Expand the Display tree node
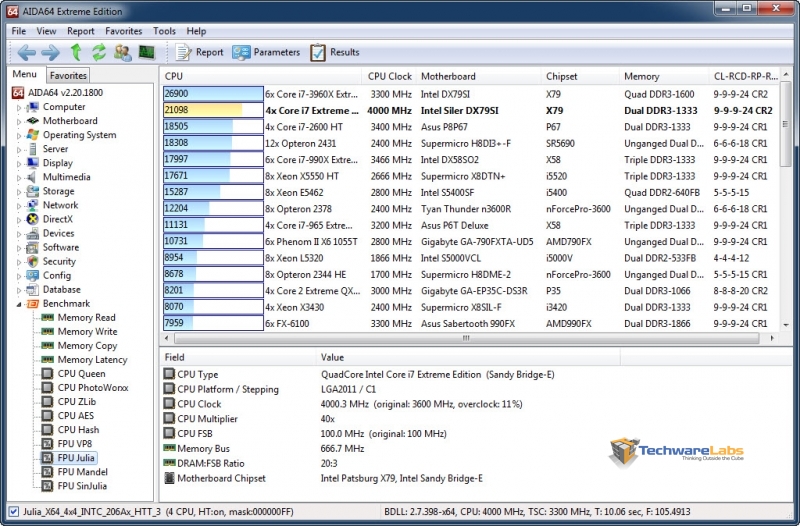The image size is (800, 526). (19, 164)
